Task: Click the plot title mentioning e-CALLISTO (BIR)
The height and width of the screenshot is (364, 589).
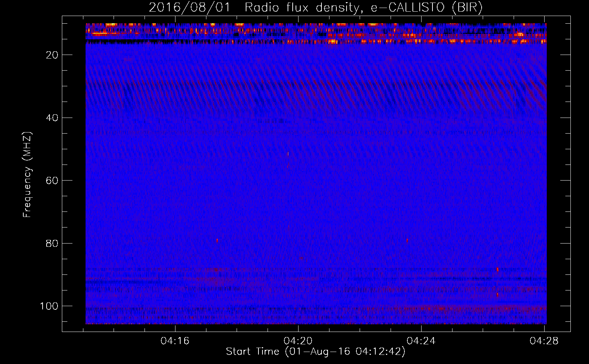Action: point(316,8)
